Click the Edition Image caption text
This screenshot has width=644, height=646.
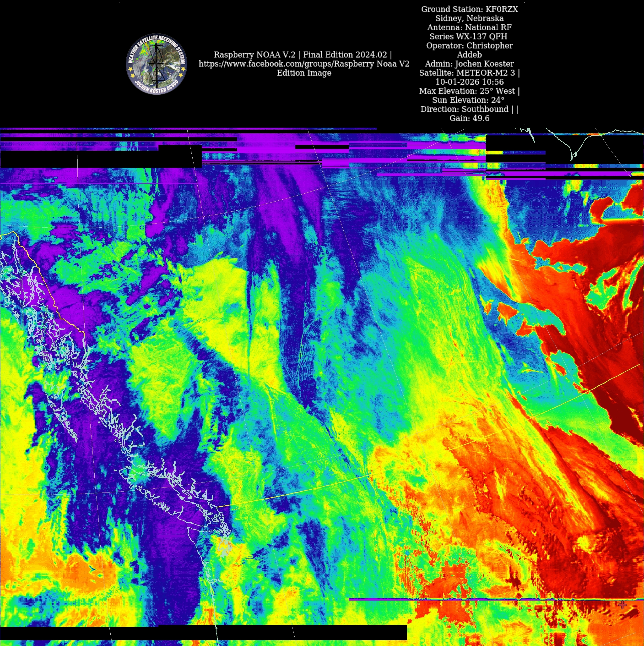(x=304, y=73)
